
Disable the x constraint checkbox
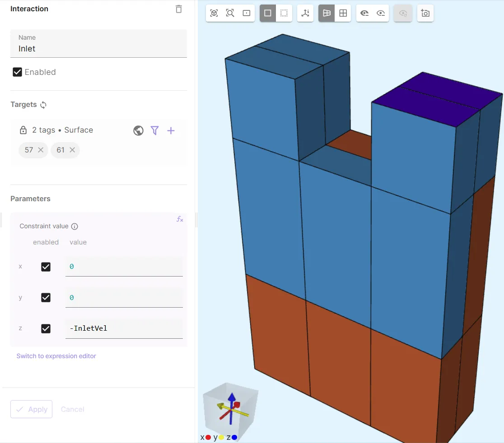coord(46,267)
